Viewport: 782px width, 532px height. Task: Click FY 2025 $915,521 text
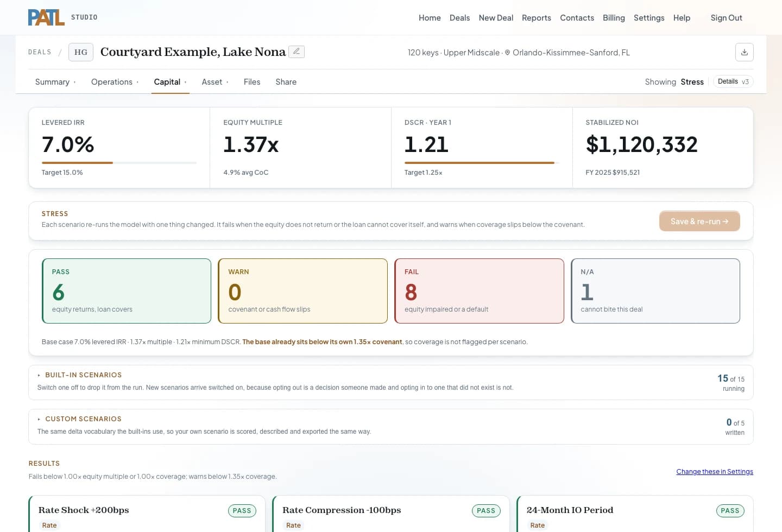pos(613,173)
